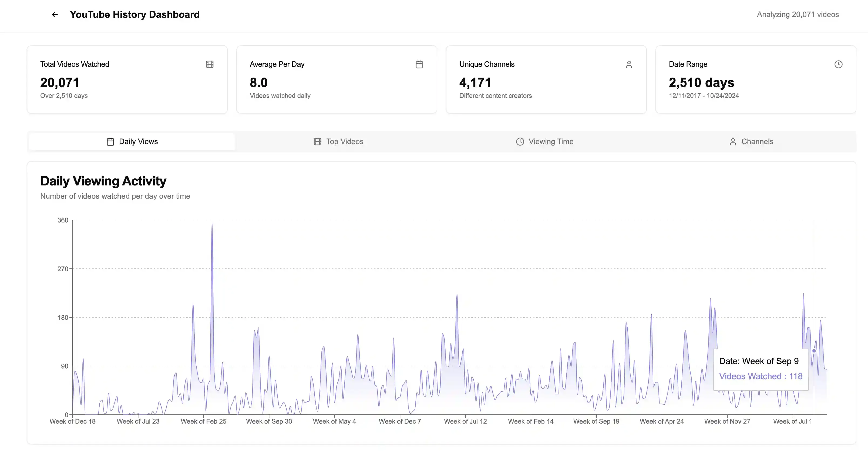Image resolution: width=868 pixels, height=459 pixels.
Task: Switch to the Top Videos tab
Action: point(339,142)
